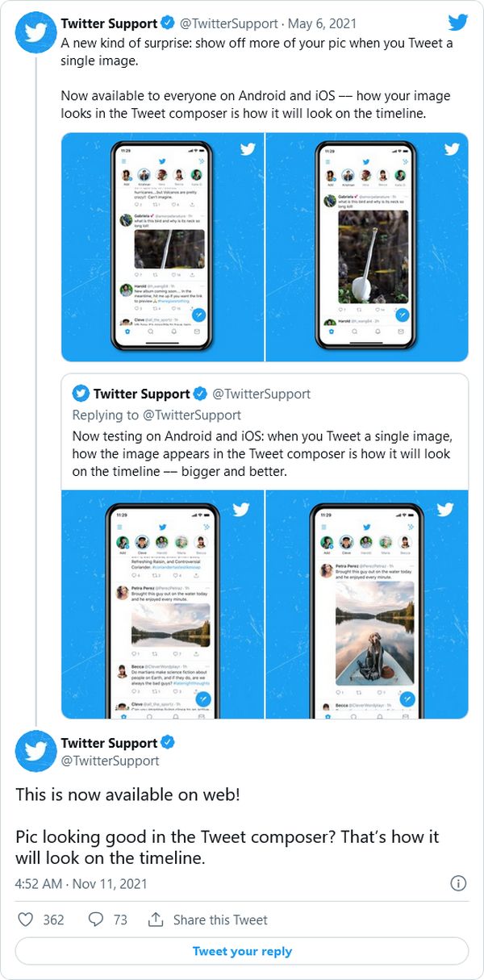Click the @TwitterSupport handle under the bottom author name

pyautogui.click(x=111, y=761)
